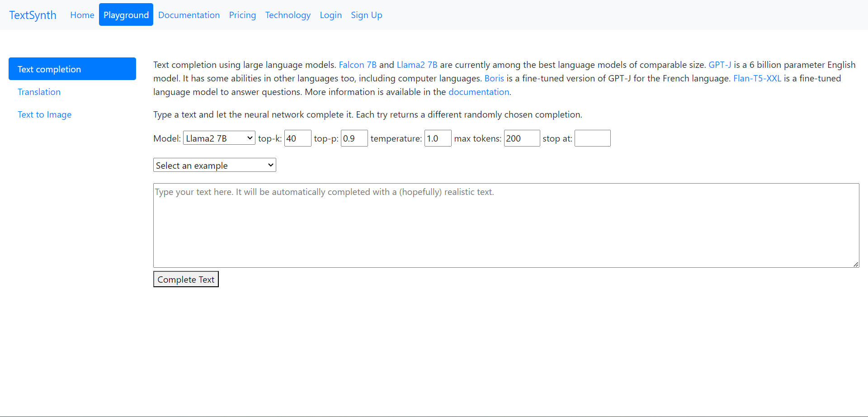Viewport: 868px width, 417px height.
Task: Click the TextSynth logo link
Action: (x=33, y=15)
